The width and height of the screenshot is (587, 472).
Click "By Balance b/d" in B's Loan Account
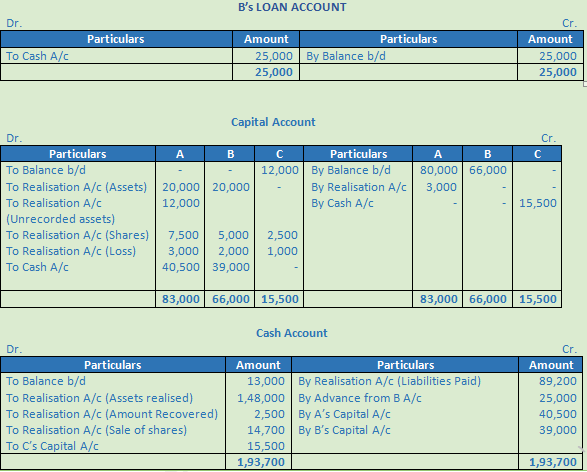point(346,56)
